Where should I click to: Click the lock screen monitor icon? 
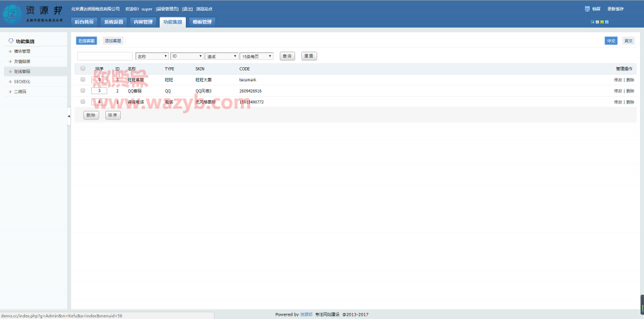pos(587,9)
